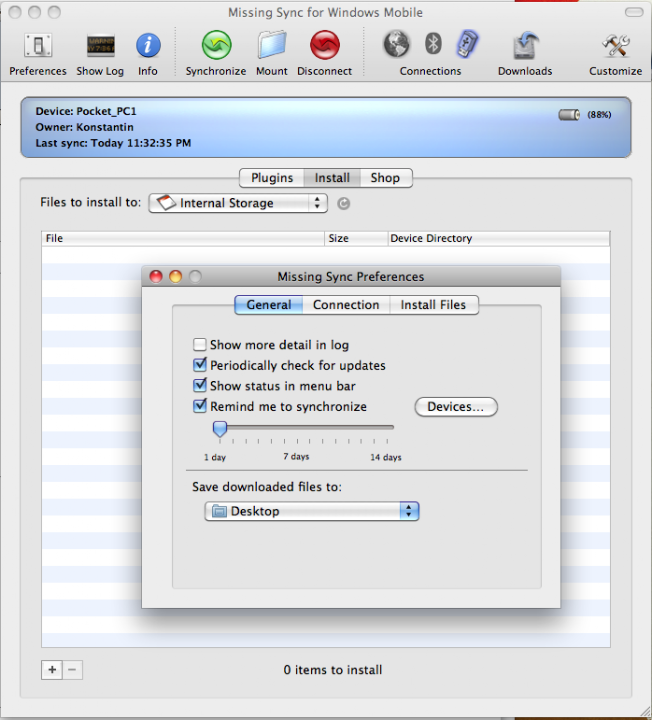652x720 pixels.
Task: Click the '0 items to install' status text
Action: pyautogui.click(x=333, y=670)
